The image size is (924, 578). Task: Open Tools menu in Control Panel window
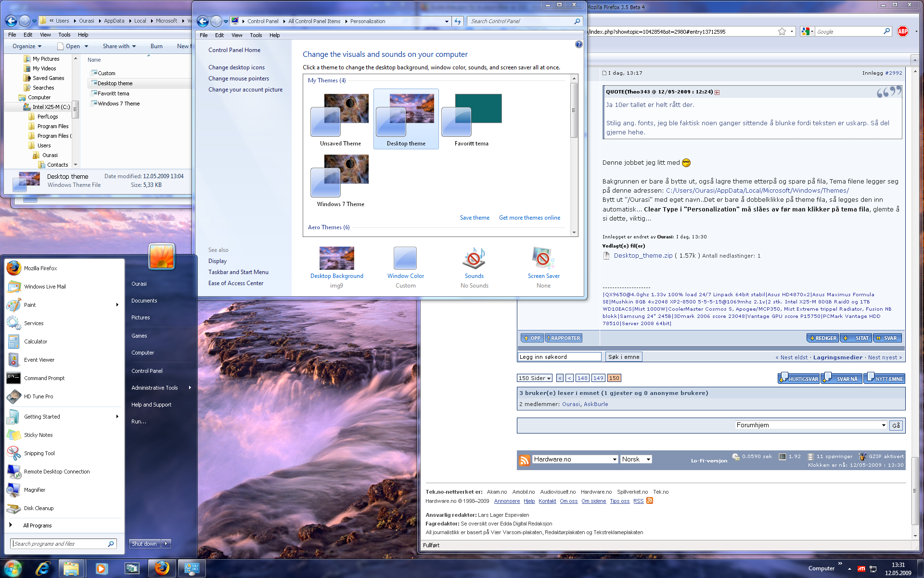tap(256, 35)
